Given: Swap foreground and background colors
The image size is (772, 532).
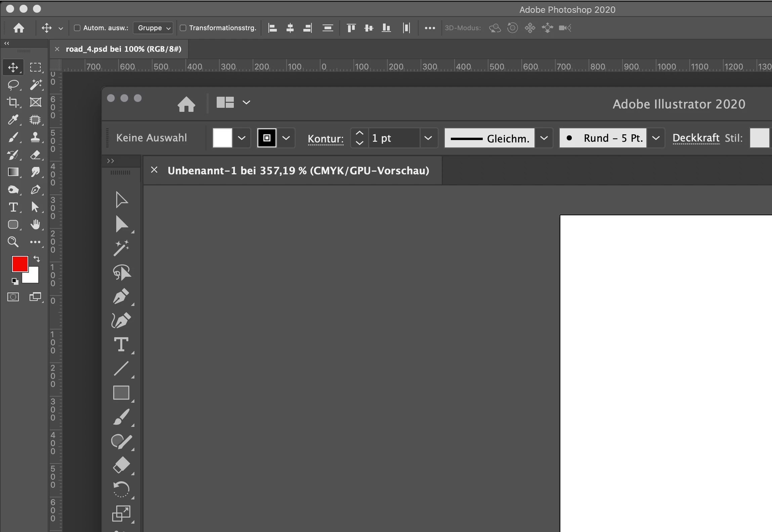Looking at the screenshot, I should click(x=37, y=259).
